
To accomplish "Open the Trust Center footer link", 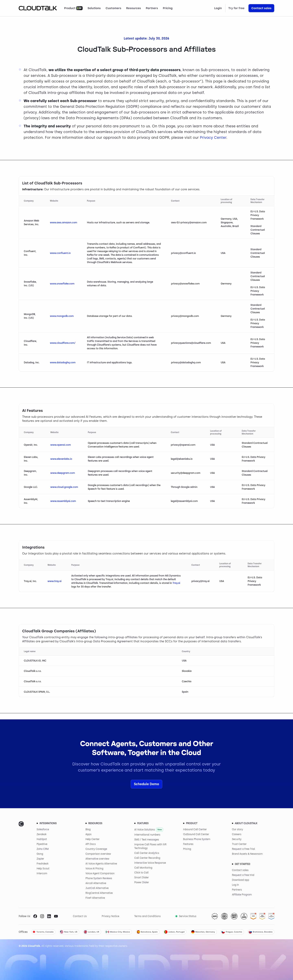I will pos(239,844).
